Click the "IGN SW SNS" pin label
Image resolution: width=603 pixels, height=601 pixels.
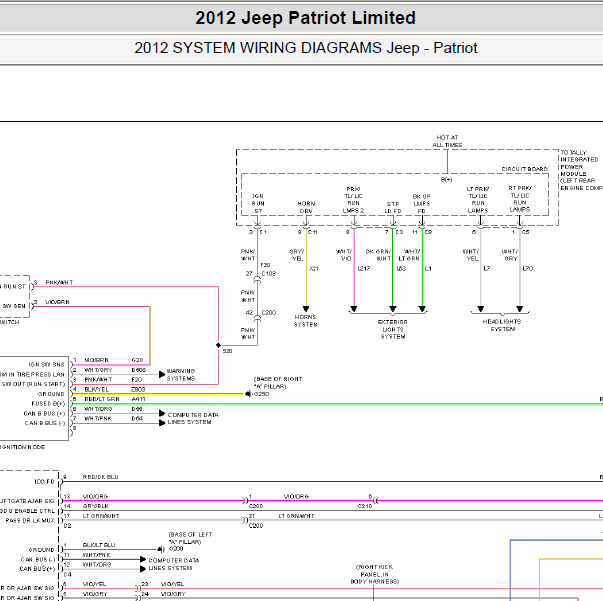click(46, 365)
